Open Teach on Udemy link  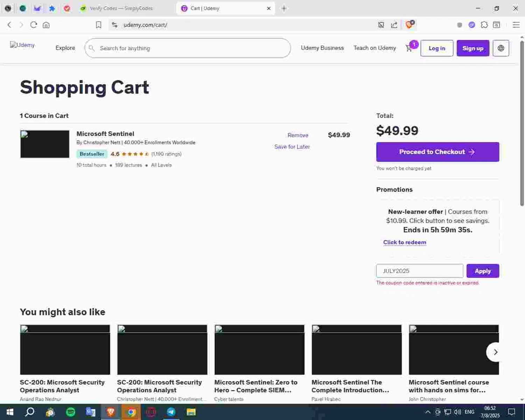[374, 48]
